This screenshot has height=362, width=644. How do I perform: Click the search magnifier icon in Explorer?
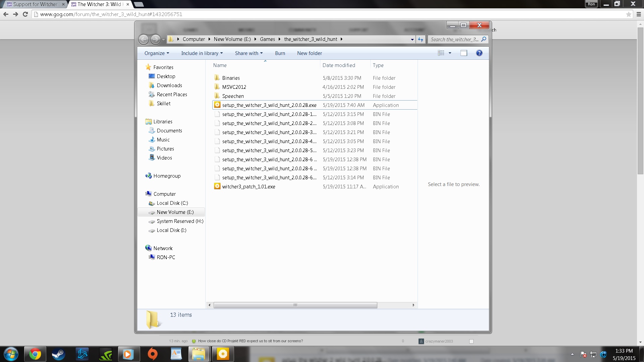pyautogui.click(x=484, y=39)
